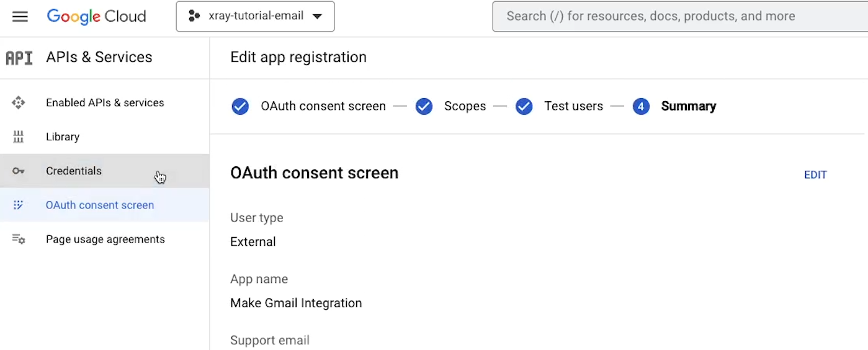Viewport: 868px width, 350px height.
Task: Click the search resources input field
Action: 680,16
